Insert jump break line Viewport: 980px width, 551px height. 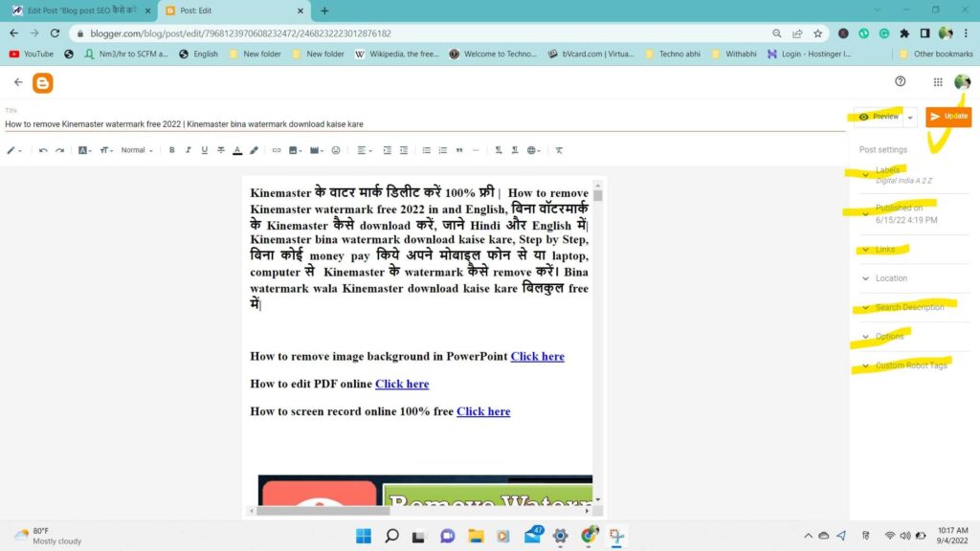(476, 150)
